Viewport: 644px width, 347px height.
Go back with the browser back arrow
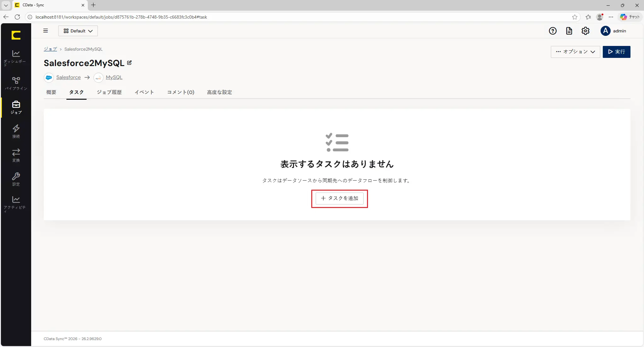click(6, 17)
